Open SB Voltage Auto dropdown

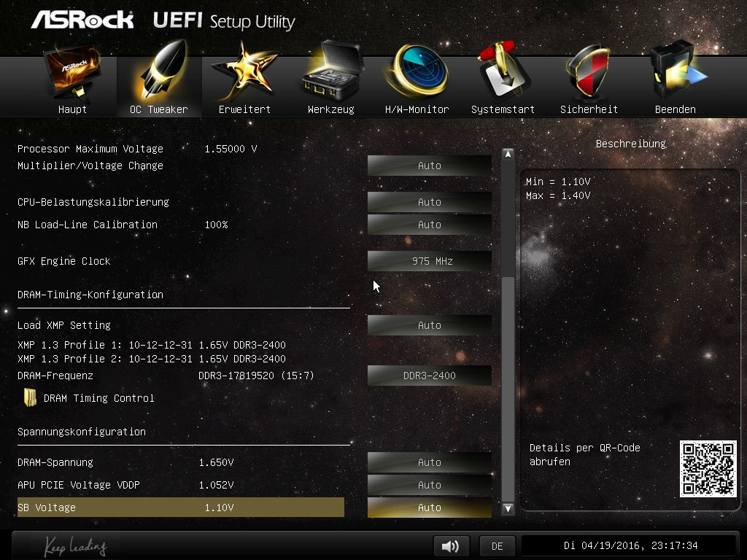(x=429, y=507)
